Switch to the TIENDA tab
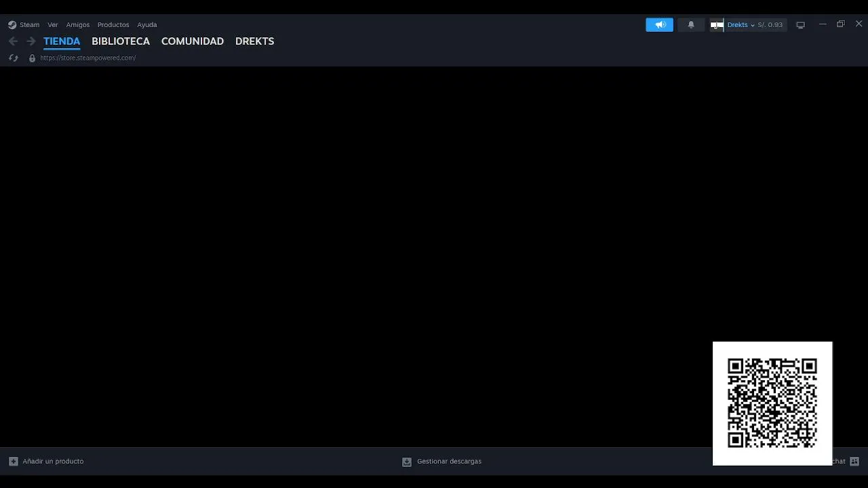The height and width of the screenshot is (488, 868). 62,41
